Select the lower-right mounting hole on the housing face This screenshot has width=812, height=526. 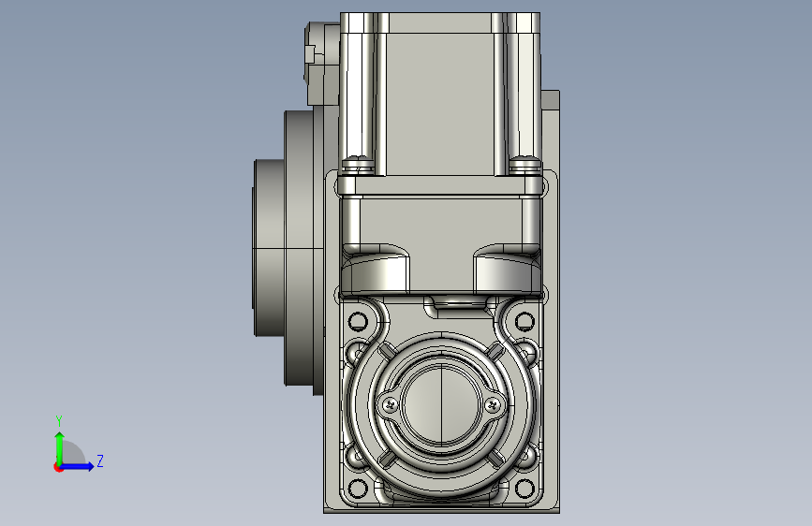524,489
